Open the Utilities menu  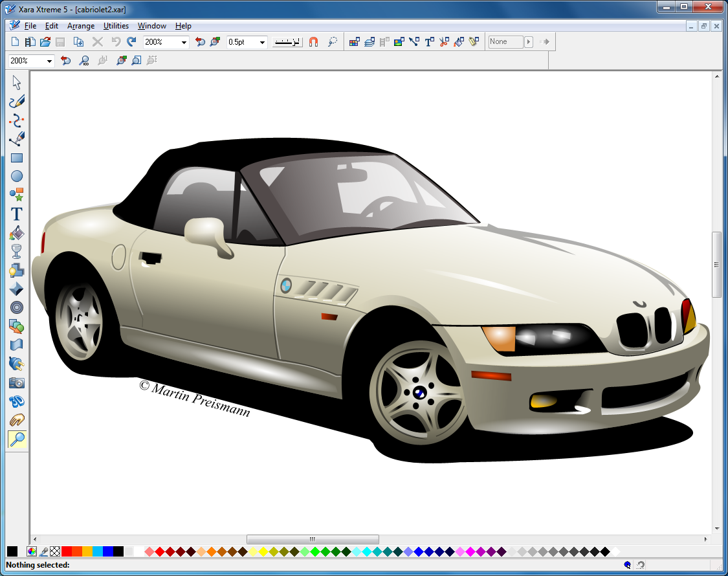(116, 26)
